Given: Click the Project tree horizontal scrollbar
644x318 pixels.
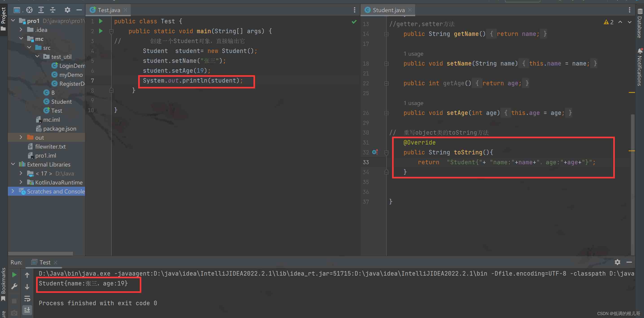Looking at the screenshot, I should [41, 253].
